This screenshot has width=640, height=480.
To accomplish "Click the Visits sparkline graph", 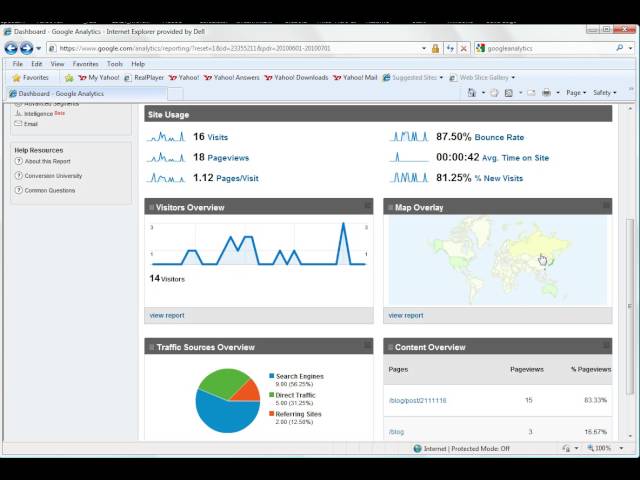I will click(x=166, y=136).
